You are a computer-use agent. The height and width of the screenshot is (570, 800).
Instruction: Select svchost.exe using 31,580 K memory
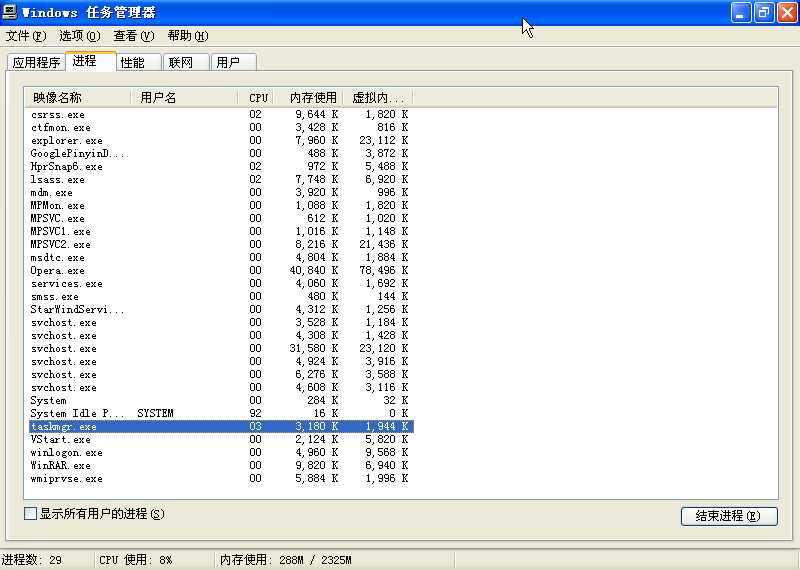[x=221, y=349]
